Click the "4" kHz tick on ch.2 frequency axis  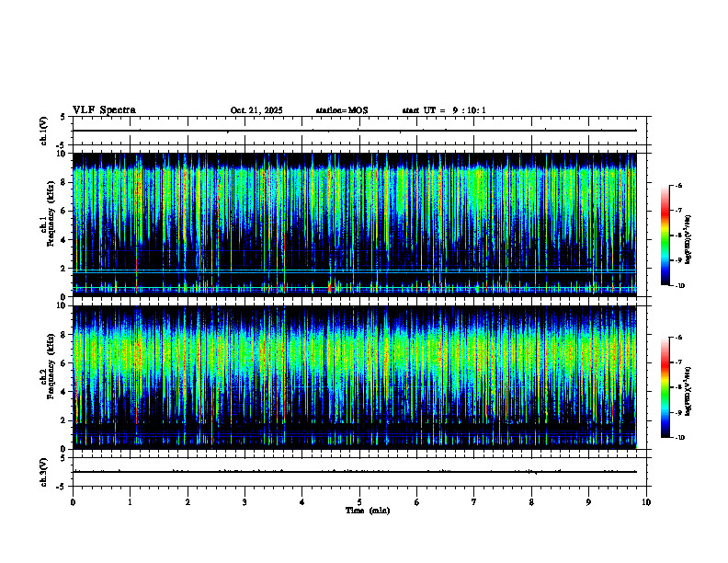64,393
